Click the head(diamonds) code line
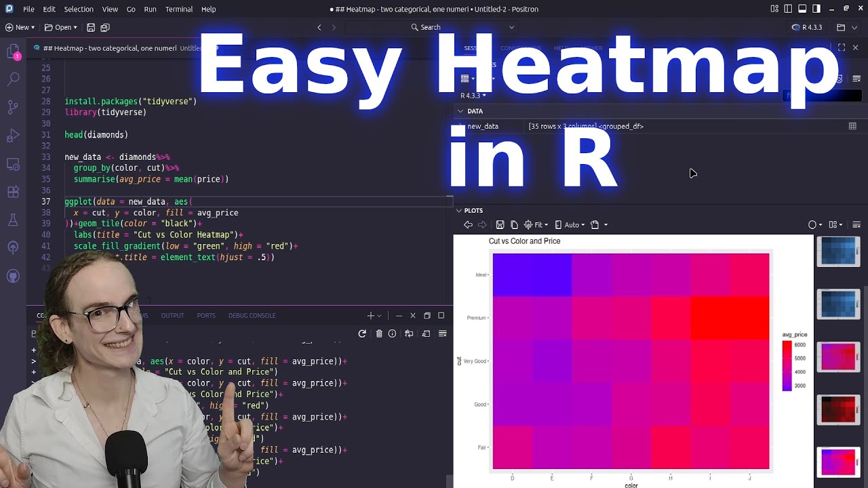 (x=96, y=135)
